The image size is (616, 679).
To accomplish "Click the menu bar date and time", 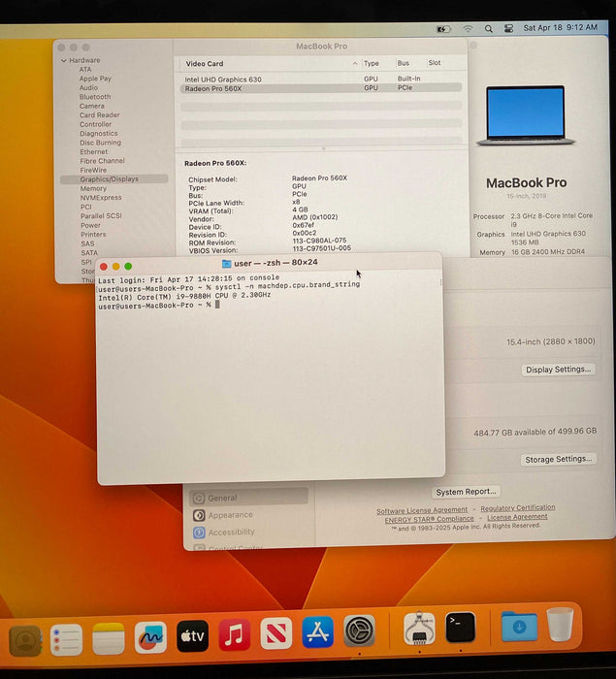I will (x=560, y=27).
